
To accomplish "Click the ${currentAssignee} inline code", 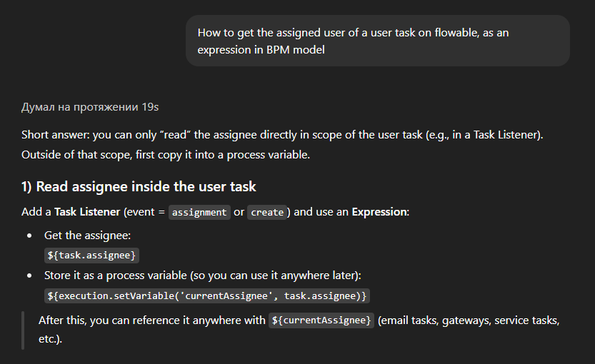I will pyautogui.click(x=321, y=320).
